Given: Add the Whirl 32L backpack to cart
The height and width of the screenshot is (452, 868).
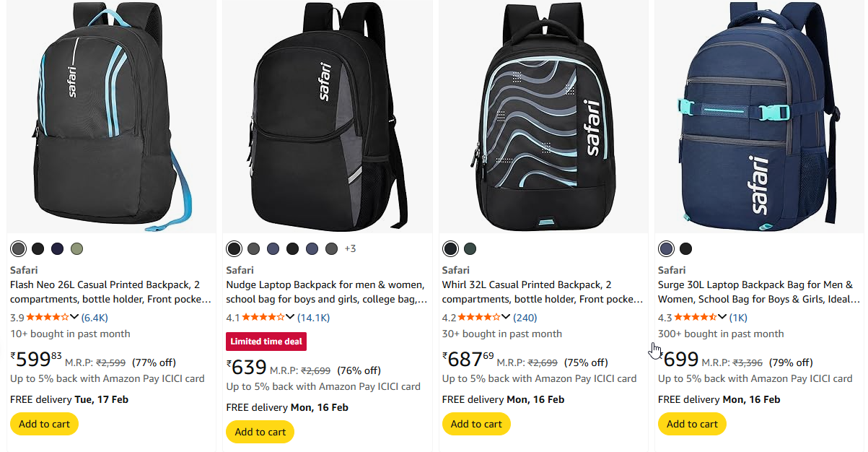Looking at the screenshot, I should coord(476,424).
